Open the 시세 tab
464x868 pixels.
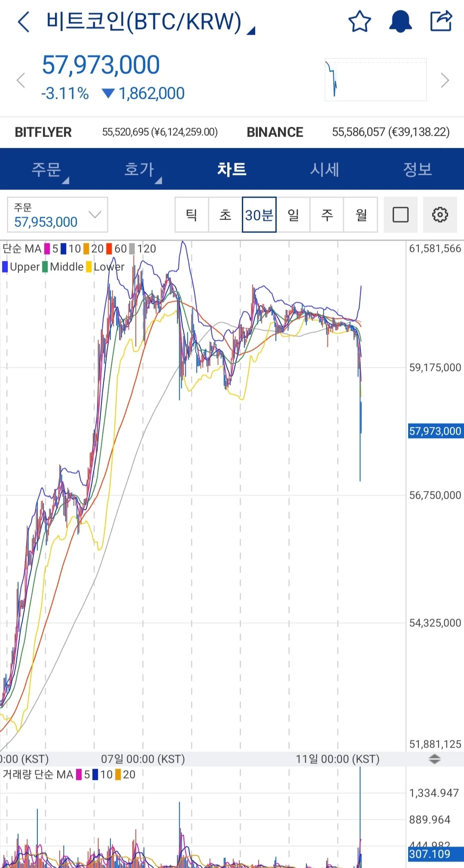325,169
